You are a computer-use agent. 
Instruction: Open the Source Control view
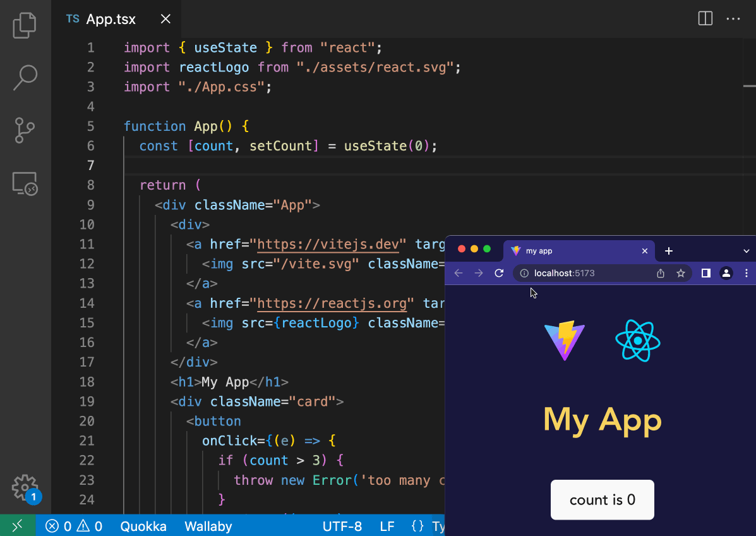(x=25, y=130)
